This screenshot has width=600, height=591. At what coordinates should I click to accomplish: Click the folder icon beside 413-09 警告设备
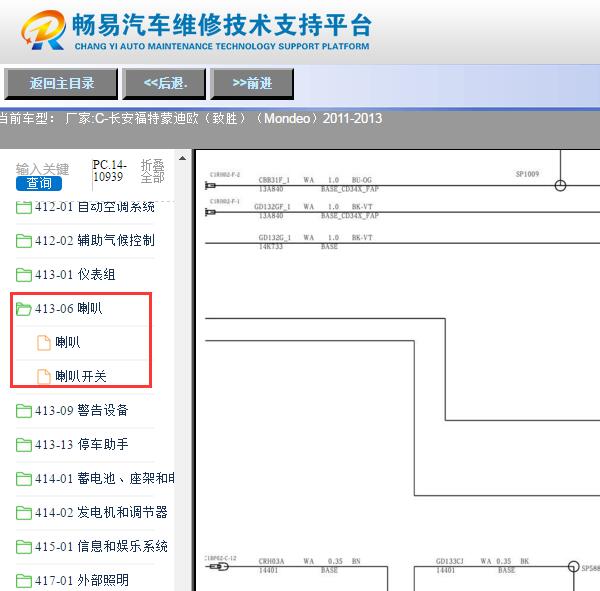click(x=24, y=411)
